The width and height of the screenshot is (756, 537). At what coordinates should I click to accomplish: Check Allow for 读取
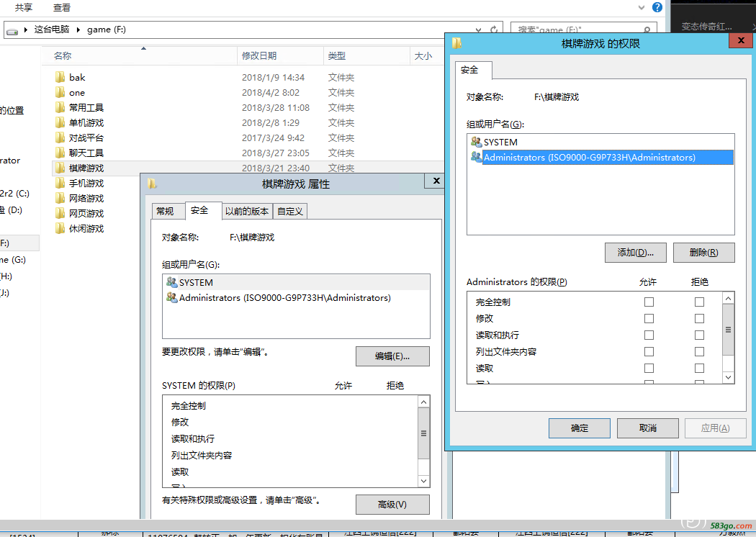tap(649, 369)
